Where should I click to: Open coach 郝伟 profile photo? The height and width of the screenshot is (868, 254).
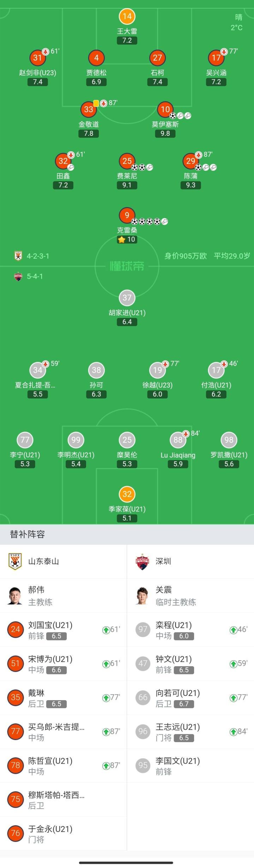pyautogui.click(x=15, y=595)
